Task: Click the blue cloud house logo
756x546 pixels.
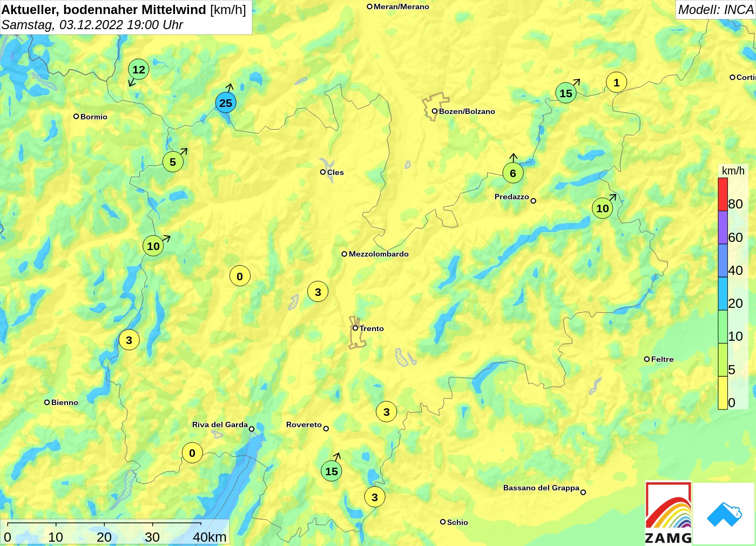Action: 724,514
